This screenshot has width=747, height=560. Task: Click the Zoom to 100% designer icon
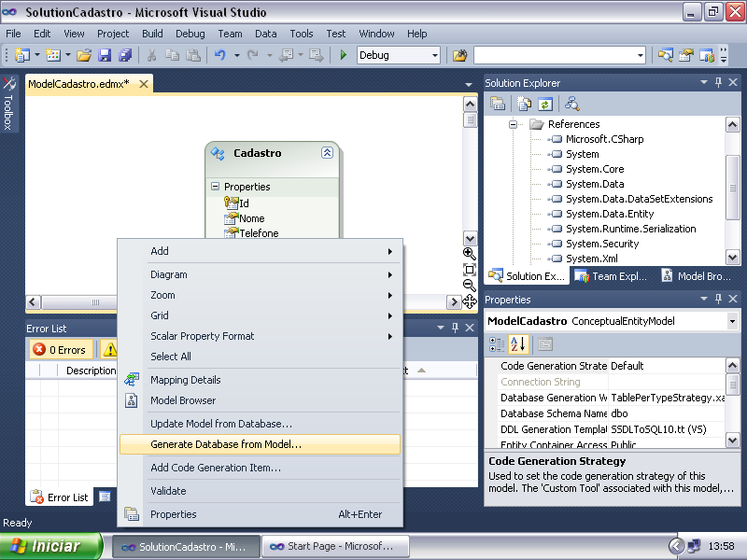[470, 270]
